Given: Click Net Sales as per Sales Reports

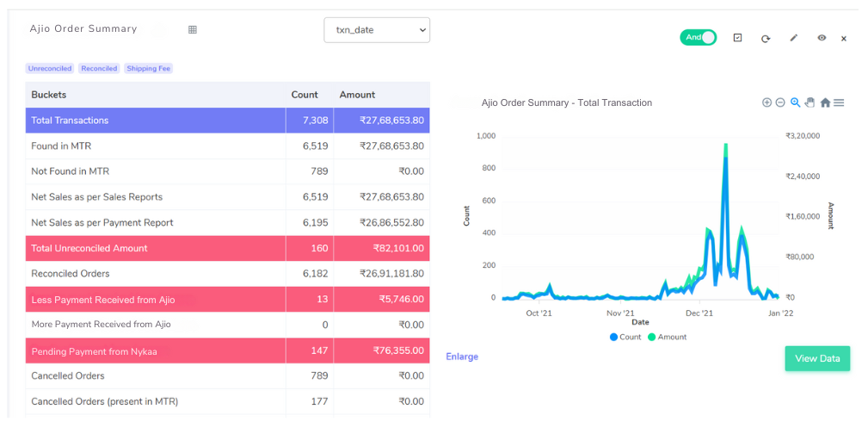Looking at the screenshot, I should [x=227, y=197].
